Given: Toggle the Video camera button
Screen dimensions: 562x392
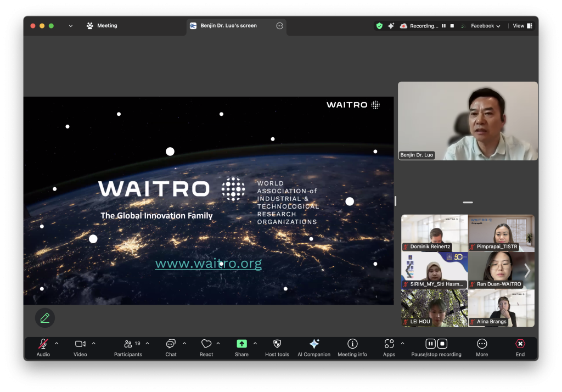Looking at the screenshot, I should (x=80, y=344).
